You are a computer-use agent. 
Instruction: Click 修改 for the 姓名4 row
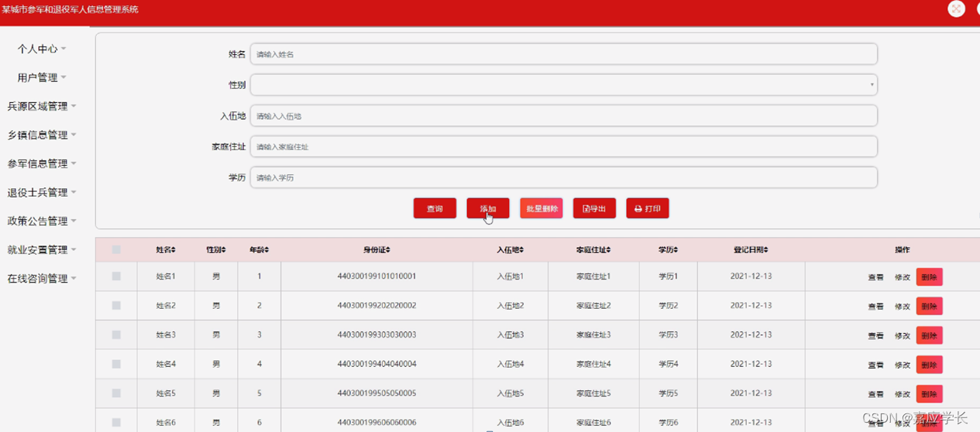[903, 365]
